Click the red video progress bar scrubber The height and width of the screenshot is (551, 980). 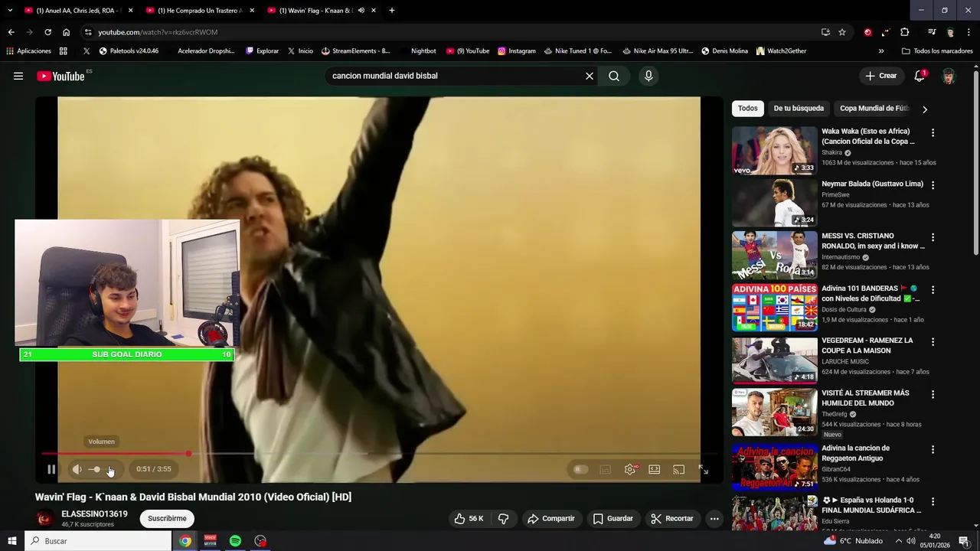click(x=188, y=454)
